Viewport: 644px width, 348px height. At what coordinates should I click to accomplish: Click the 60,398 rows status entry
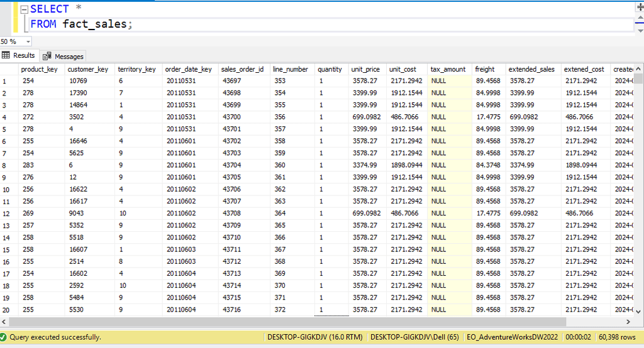pos(617,337)
